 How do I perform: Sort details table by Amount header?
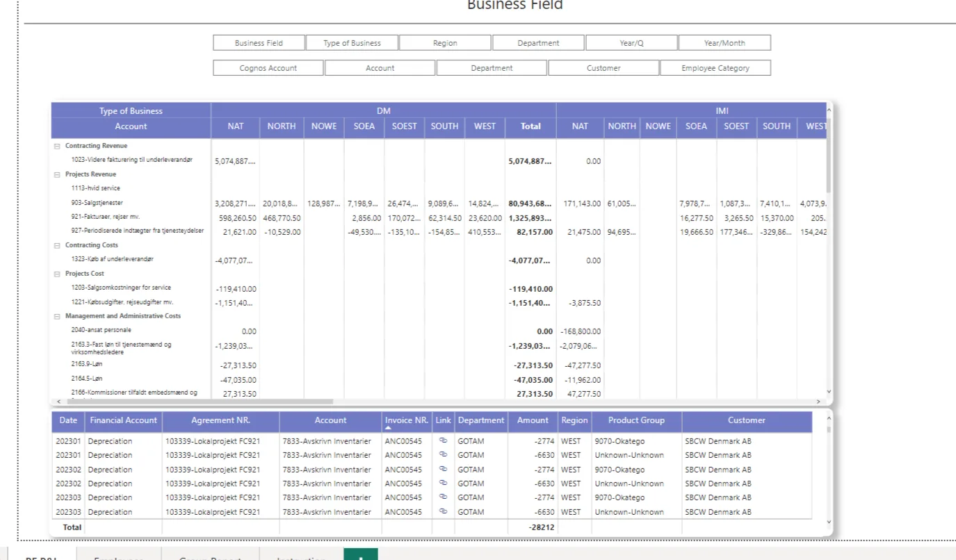click(533, 420)
